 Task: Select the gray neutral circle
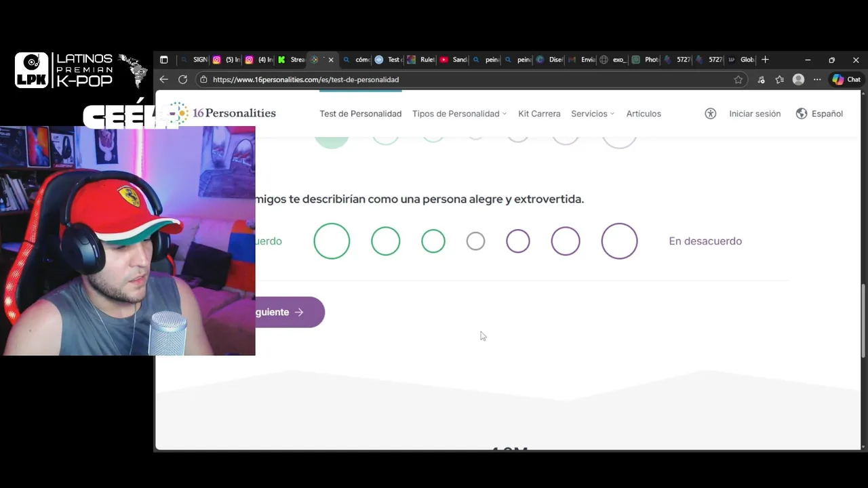tap(476, 241)
